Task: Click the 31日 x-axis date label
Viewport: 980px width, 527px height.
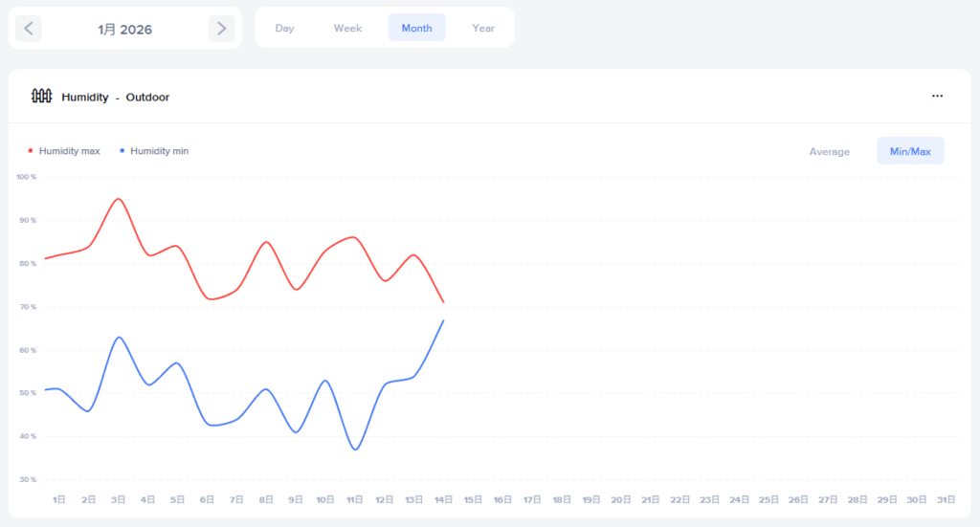Action: pos(947,499)
